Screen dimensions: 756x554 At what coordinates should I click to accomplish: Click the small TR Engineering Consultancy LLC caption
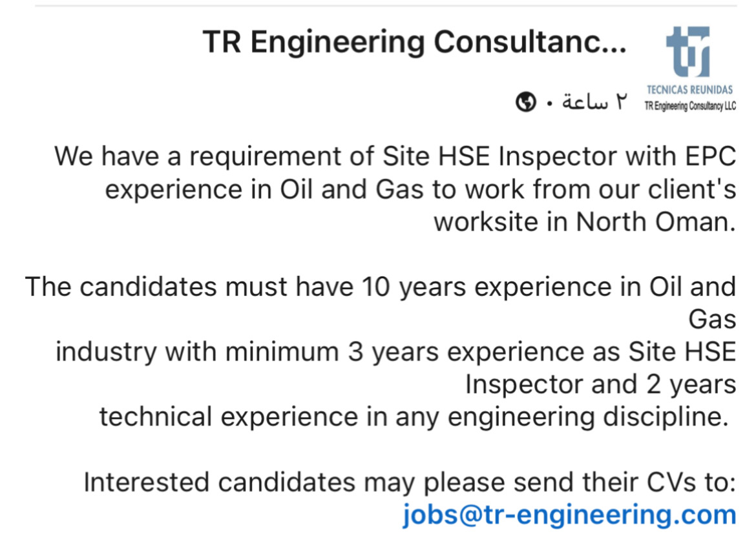pyautogui.click(x=690, y=106)
